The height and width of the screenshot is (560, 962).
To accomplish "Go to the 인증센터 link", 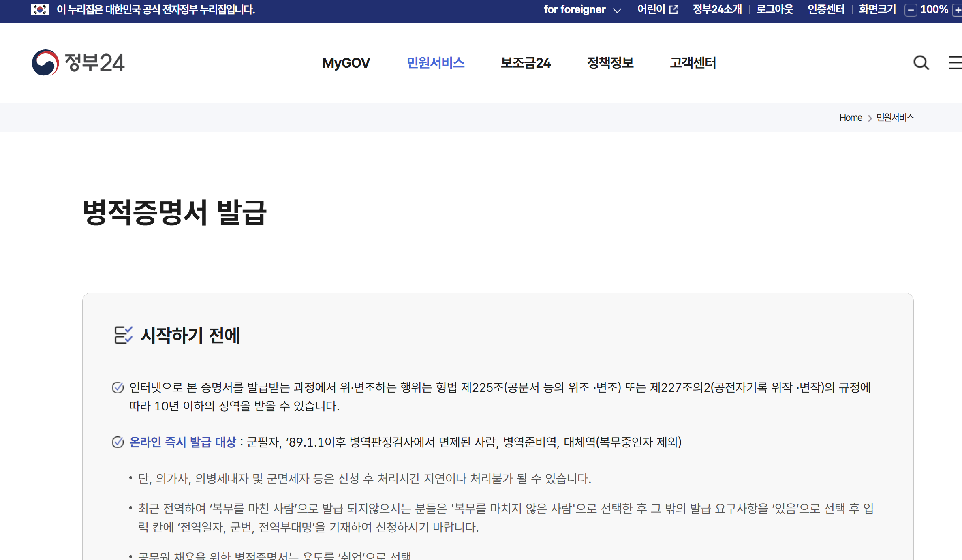I will 826,9.
